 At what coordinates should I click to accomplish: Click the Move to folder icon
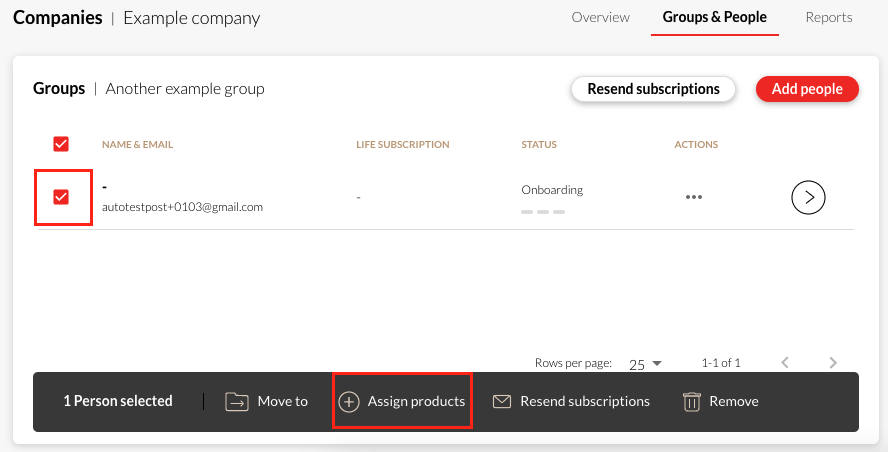tap(236, 401)
